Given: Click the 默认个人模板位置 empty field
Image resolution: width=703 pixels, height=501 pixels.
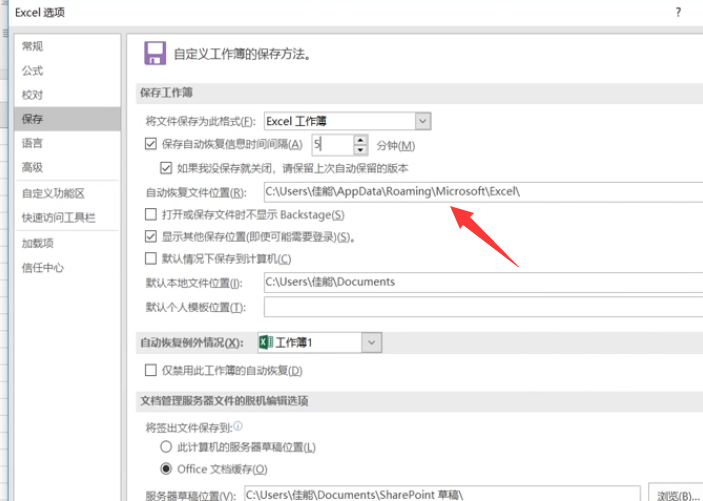Looking at the screenshot, I should click(483, 307).
